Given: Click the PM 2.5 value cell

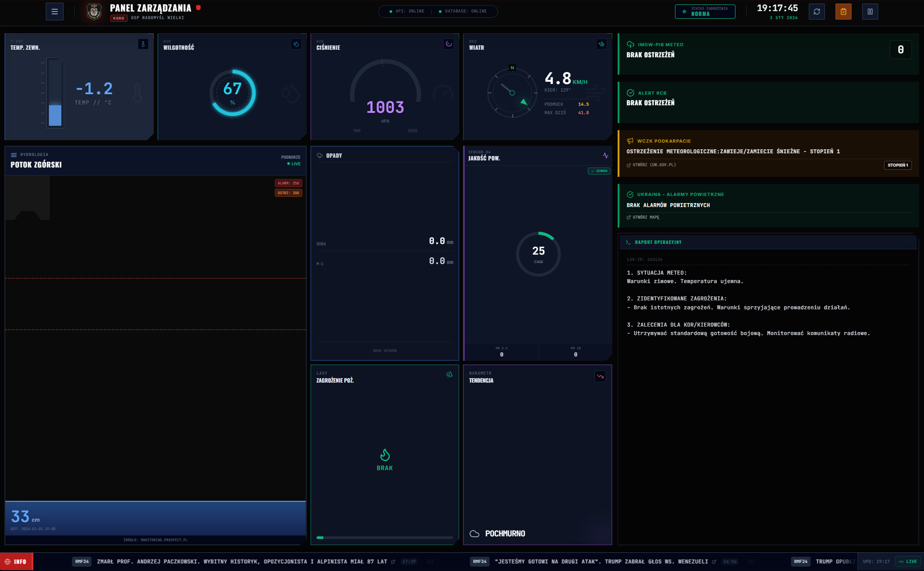Looking at the screenshot, I should (502, 352).
